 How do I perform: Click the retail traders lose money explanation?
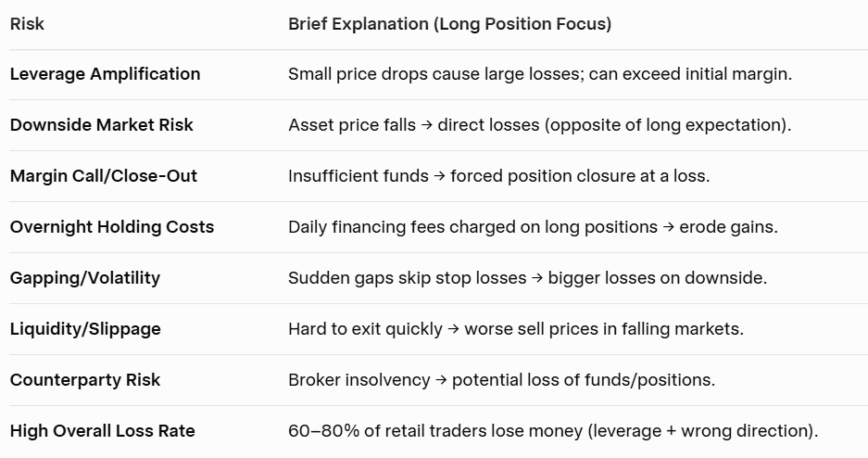553,431
